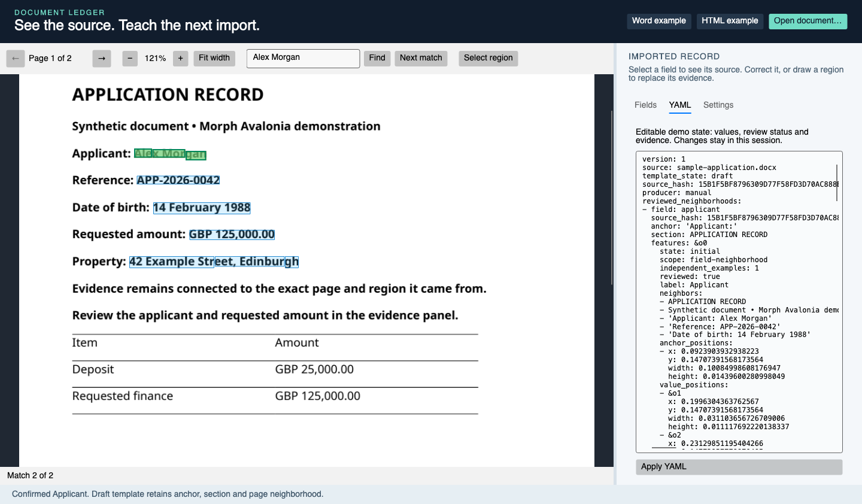Click the APPLICATION RECORD heading
The height and width of the screenshot is (504, 862).
(x=168, y=95)
